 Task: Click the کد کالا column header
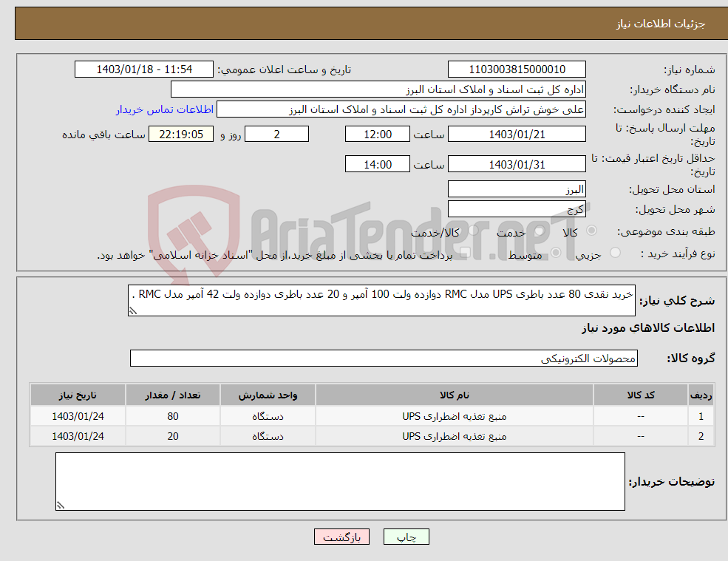coord(641,395)
